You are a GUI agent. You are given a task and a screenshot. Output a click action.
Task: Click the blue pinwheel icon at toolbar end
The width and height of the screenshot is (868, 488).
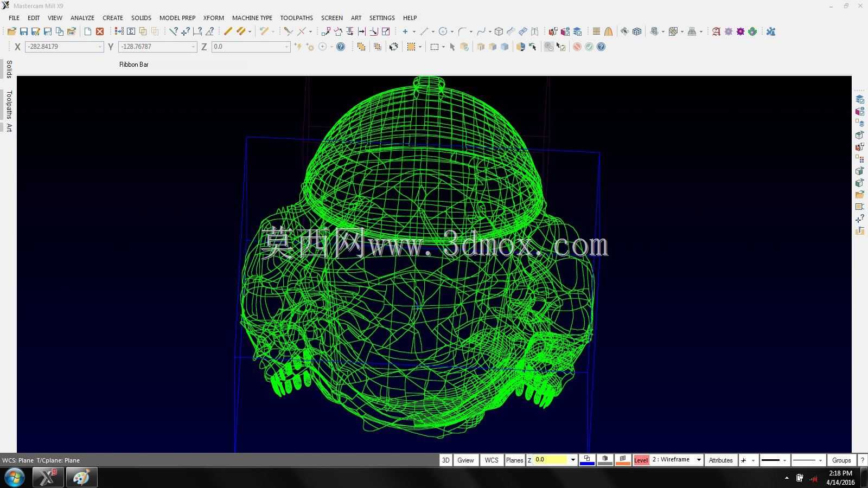coord(771,31)
